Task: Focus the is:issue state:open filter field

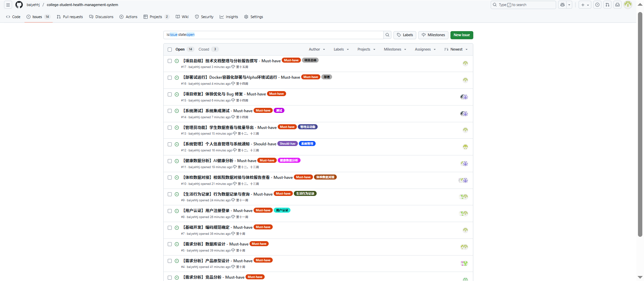Action: [x=273, y=35]
